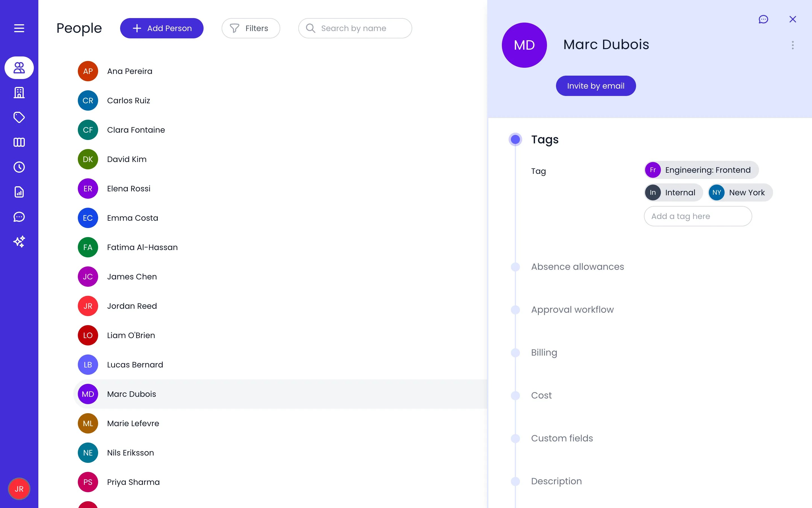Select Nils Eriksson in the people list
This screenshot has width=812, height=508.
tap(280, 453)
